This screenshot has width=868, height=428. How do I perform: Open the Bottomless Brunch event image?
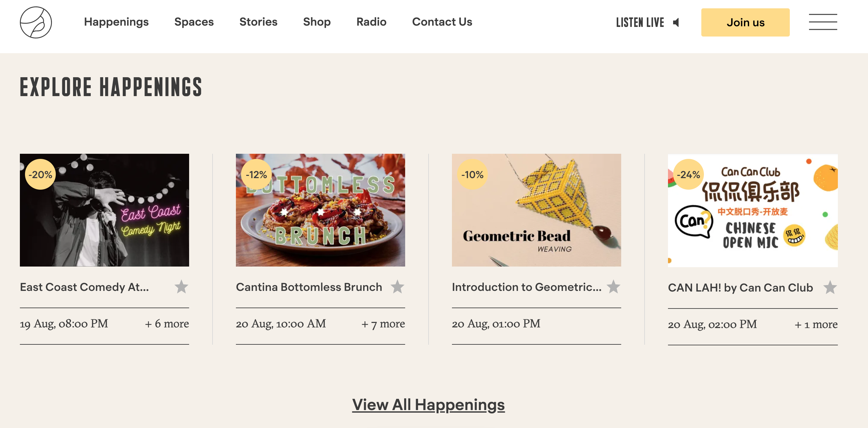321,210
